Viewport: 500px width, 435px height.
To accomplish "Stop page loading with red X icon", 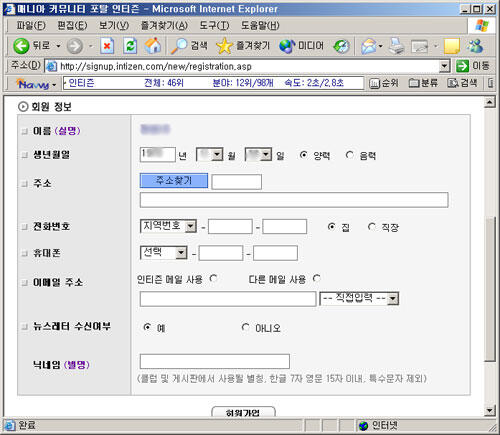I will click(x=107, y=46).
